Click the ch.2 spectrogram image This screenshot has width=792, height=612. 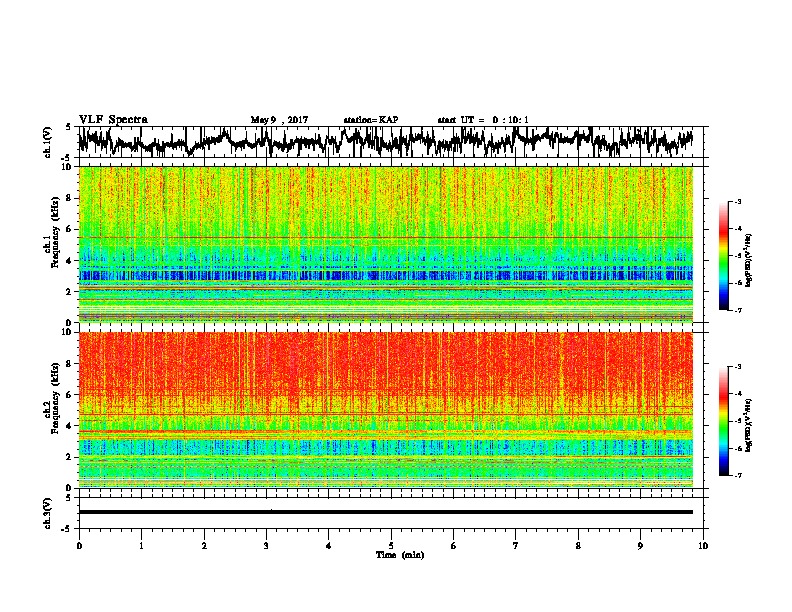pos(385,410)
